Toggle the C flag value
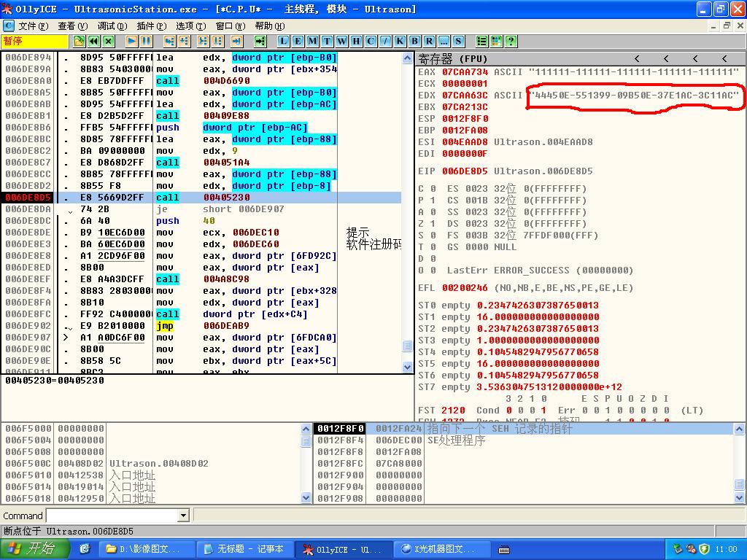The image size is (747, 560). click(433, 189)
